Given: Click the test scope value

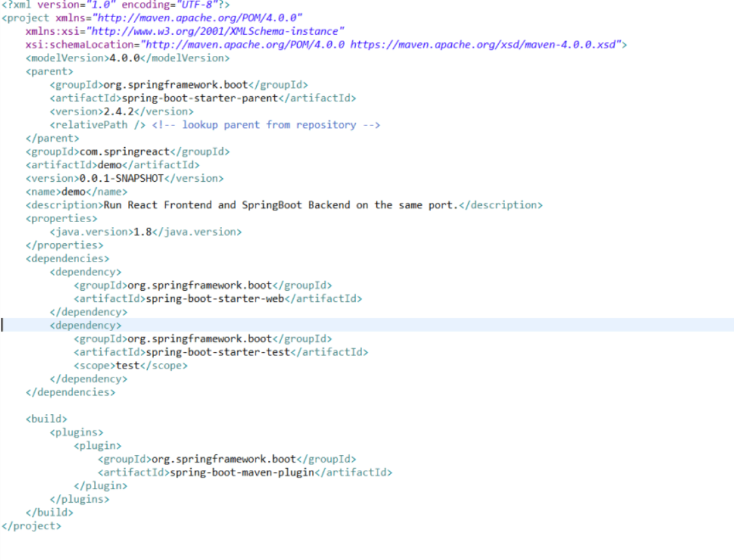Looking at the screenshot, I should [x=127, y=365].
